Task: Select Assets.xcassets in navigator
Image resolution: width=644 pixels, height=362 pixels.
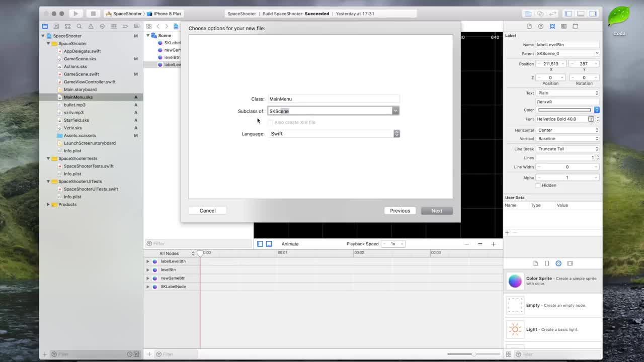Action: click(x=79, y=135)
